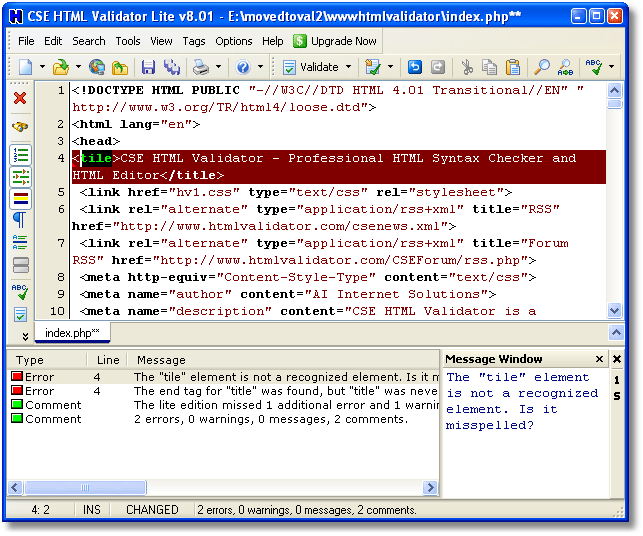
Task: Click the left arrow of results horizontal scrollbar
Action: coord(15,487)
